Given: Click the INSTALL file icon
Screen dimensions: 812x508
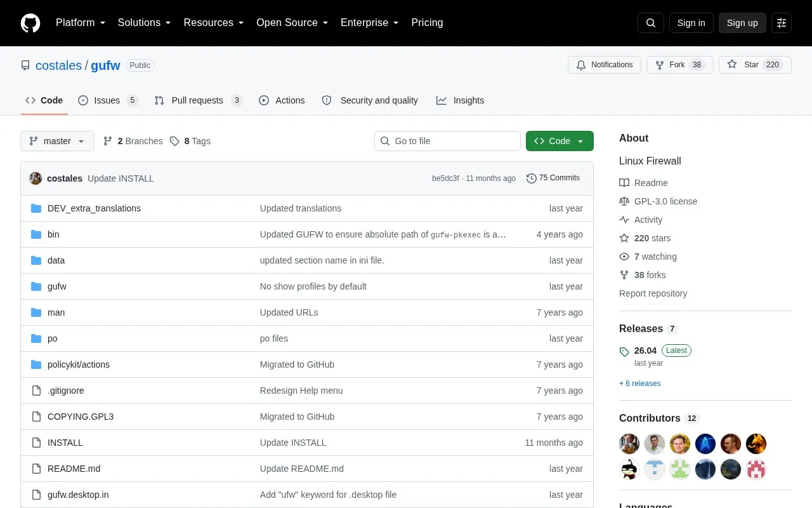Looking at the screenshot, I should coord(36,443).
